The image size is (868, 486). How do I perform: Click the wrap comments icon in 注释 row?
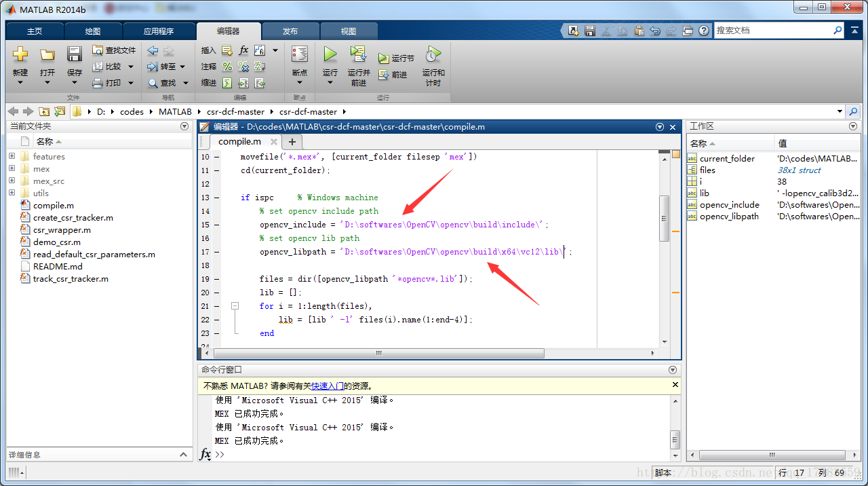click(260, 67)
